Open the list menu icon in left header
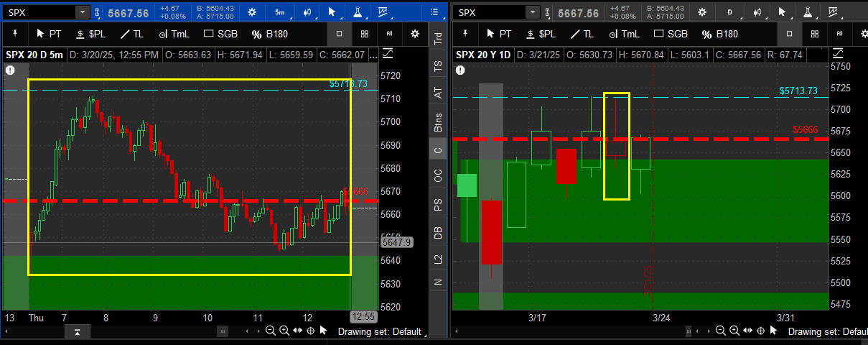The width and height of the screenshot is (868, 345). (x=434, y=12)
